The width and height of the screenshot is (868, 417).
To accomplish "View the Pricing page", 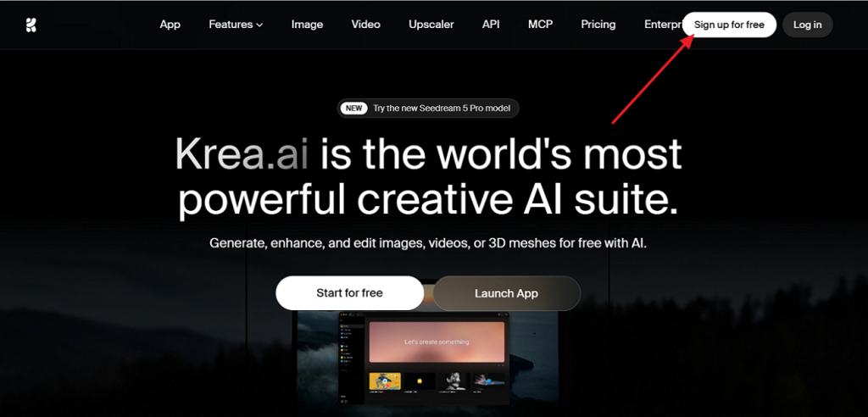I will click(598, 25).
